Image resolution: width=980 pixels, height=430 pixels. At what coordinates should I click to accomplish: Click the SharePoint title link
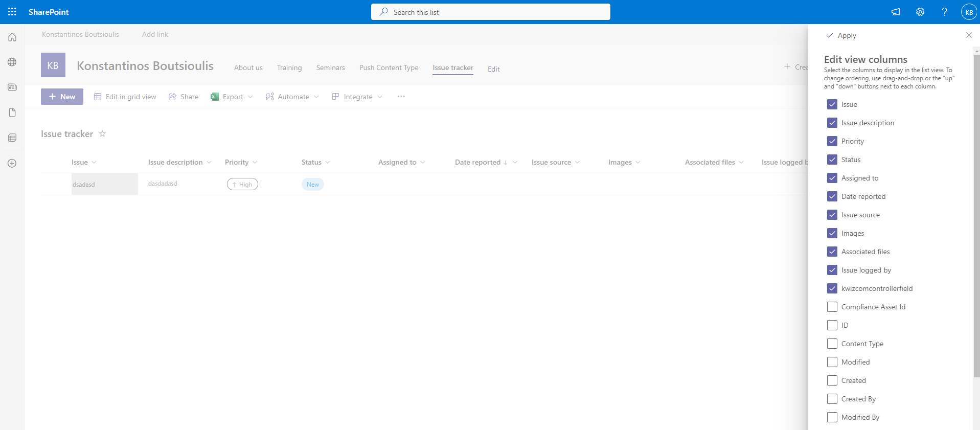pos(49,12)
